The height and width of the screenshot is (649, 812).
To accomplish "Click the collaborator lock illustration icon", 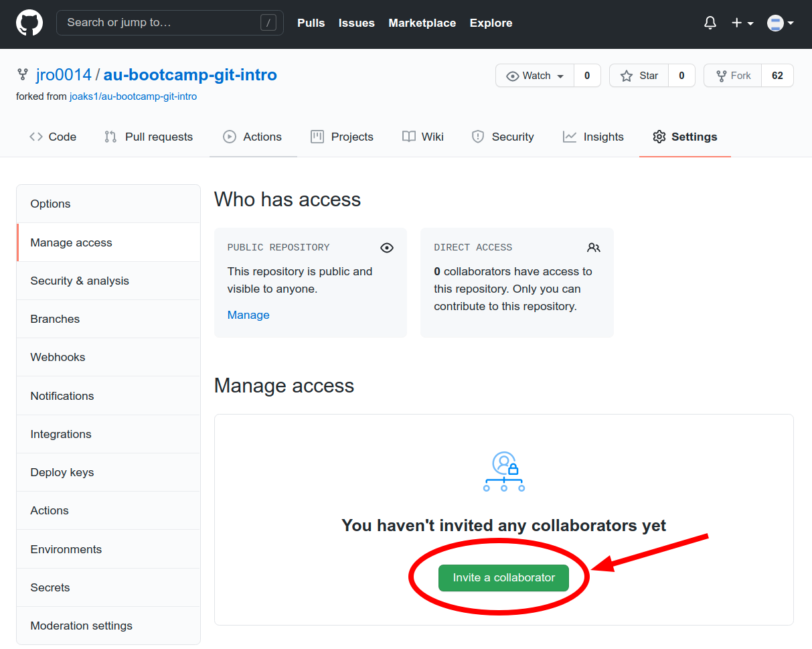I will [x=504, y=472].
